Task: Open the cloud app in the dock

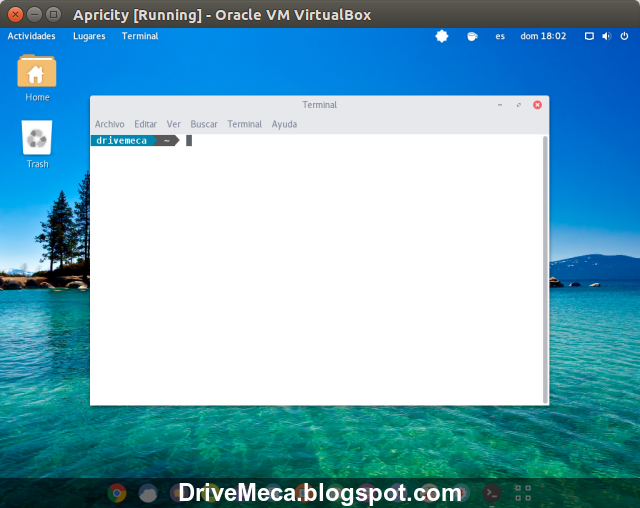Action: click(x=148, y=493)
